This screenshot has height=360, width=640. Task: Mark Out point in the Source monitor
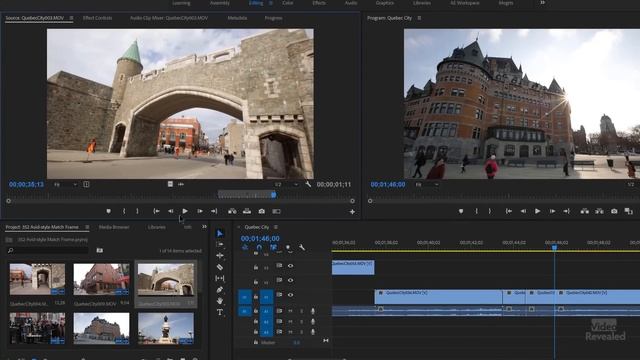[138, 211]
